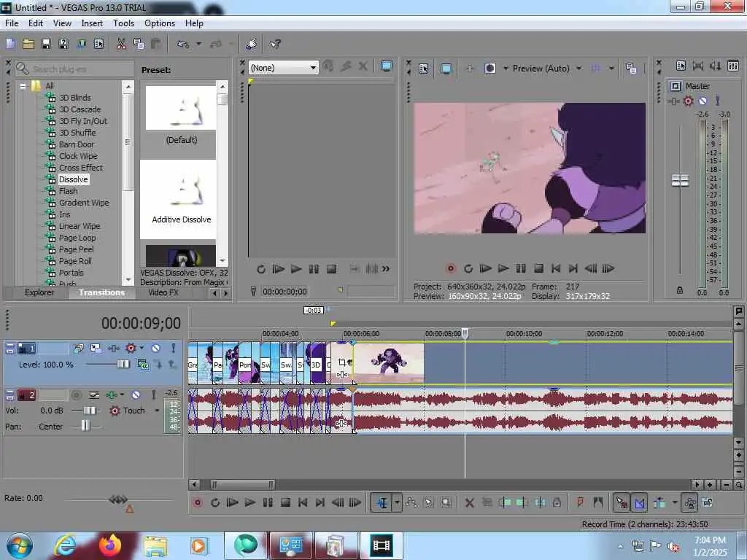Viewport: 747px width, 560px height.
Task: Click the Trim Start icon in timeline toolbar
Action: tap(505, 502)
